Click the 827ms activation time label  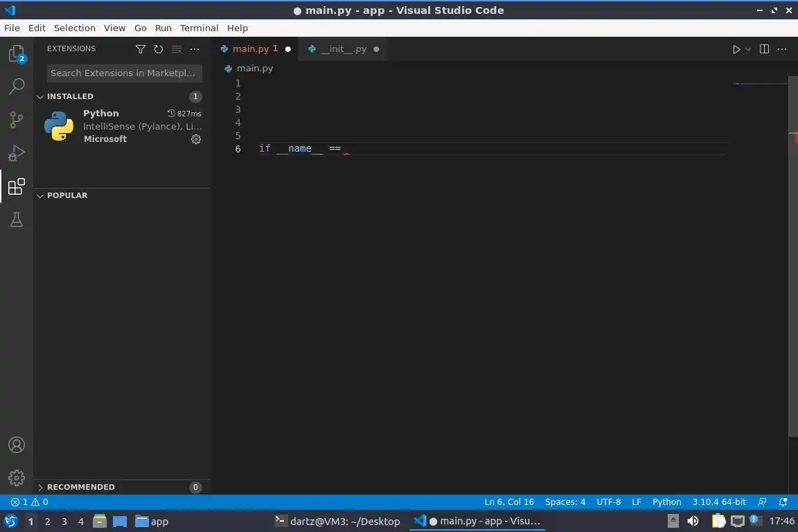tap(184, 114)
